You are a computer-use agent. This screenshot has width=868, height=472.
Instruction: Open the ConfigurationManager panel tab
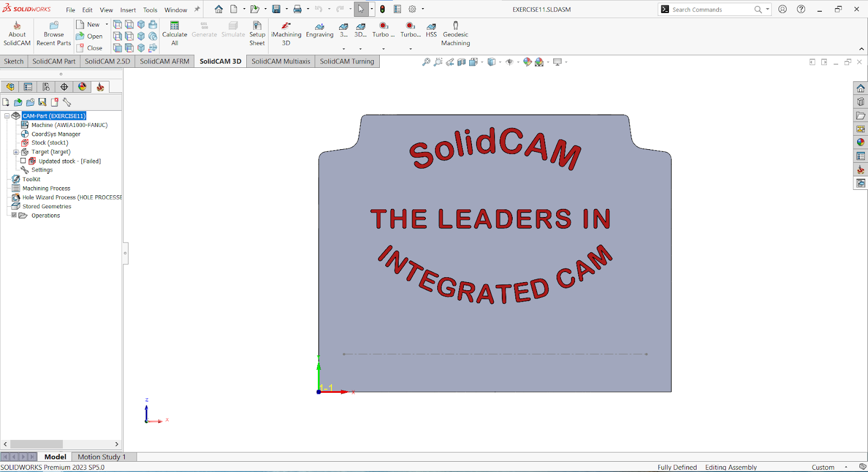pos(46,87)
